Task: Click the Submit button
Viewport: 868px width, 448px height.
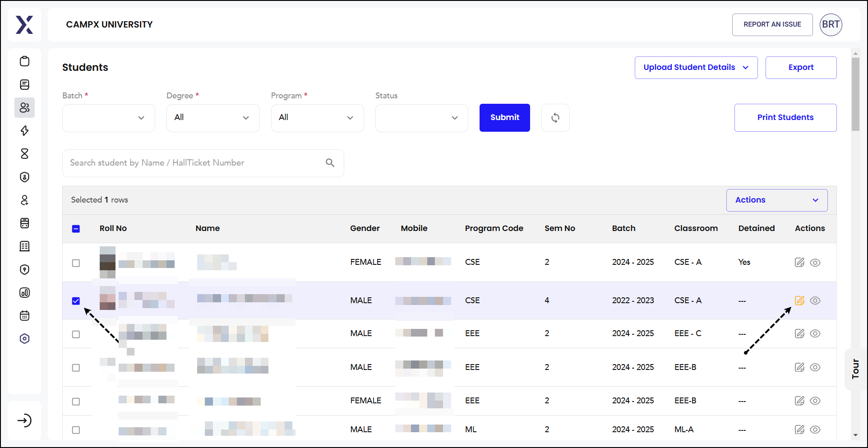Action: point(505,118)
